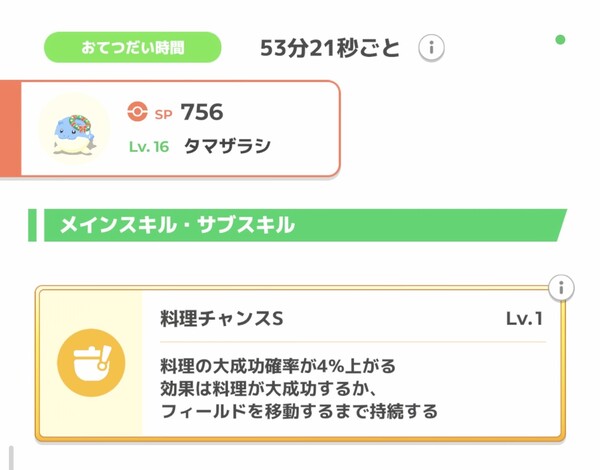Tap the small SP text label
The image size is (600, 470).
click(163, 112)
